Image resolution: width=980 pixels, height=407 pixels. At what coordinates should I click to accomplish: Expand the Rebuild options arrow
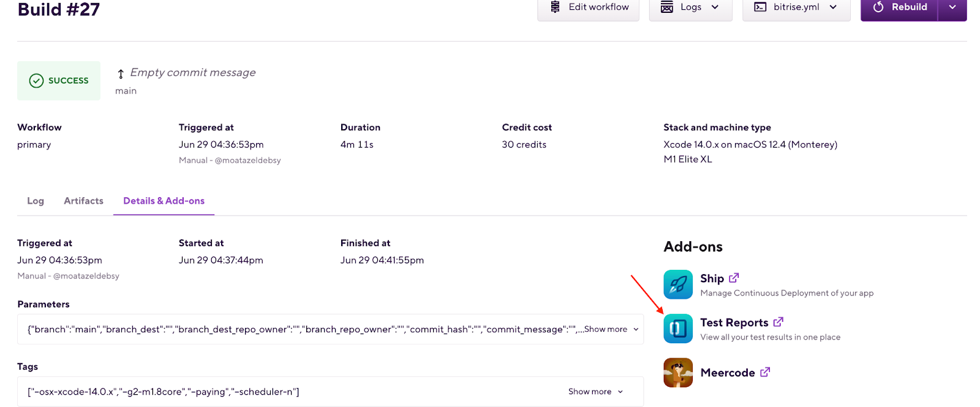pos(952,7)
